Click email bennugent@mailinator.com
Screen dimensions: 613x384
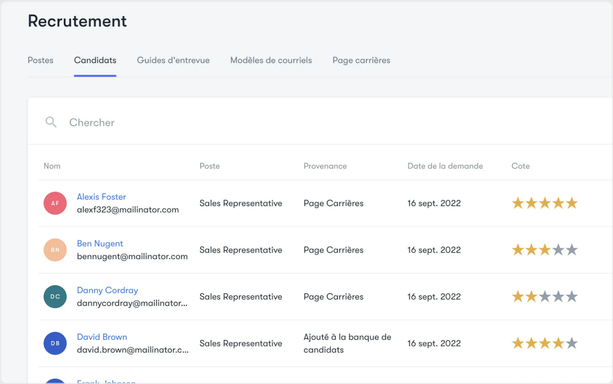coord(132,257)
